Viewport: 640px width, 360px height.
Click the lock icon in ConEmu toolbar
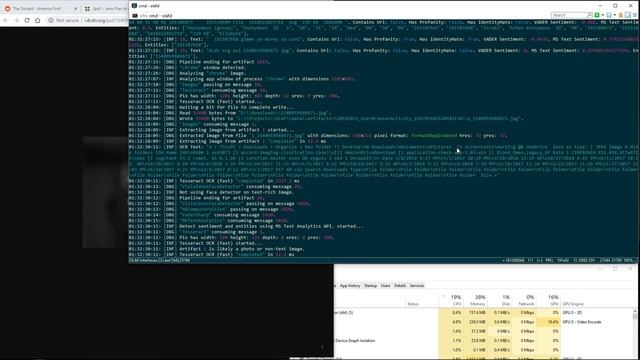click(620, 15)
